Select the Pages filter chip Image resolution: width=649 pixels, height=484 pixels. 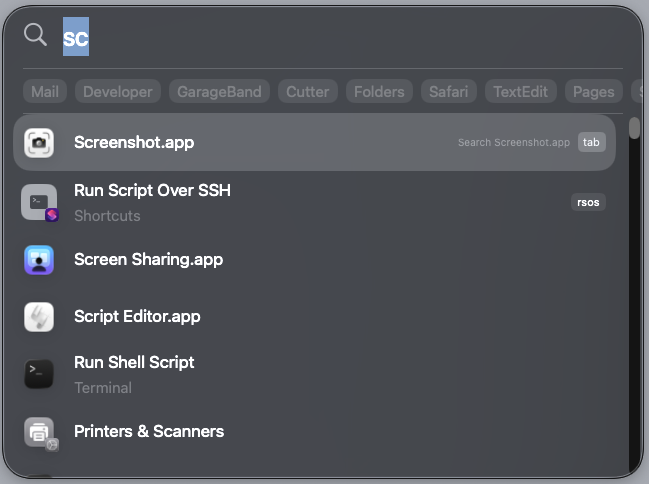tap(594, 92)
